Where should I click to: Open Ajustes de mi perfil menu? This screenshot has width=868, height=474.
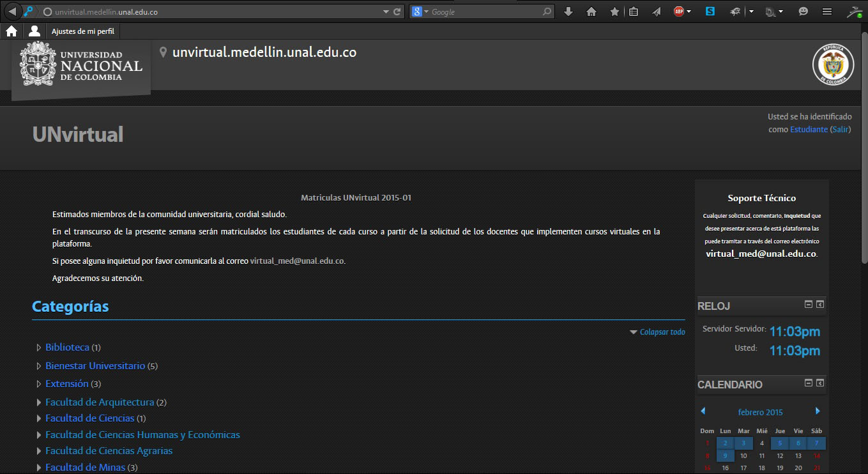[83, 31]
